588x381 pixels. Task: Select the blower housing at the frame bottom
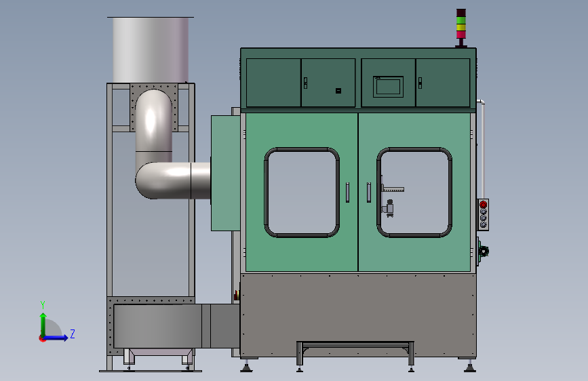click(x=157, y=326)
